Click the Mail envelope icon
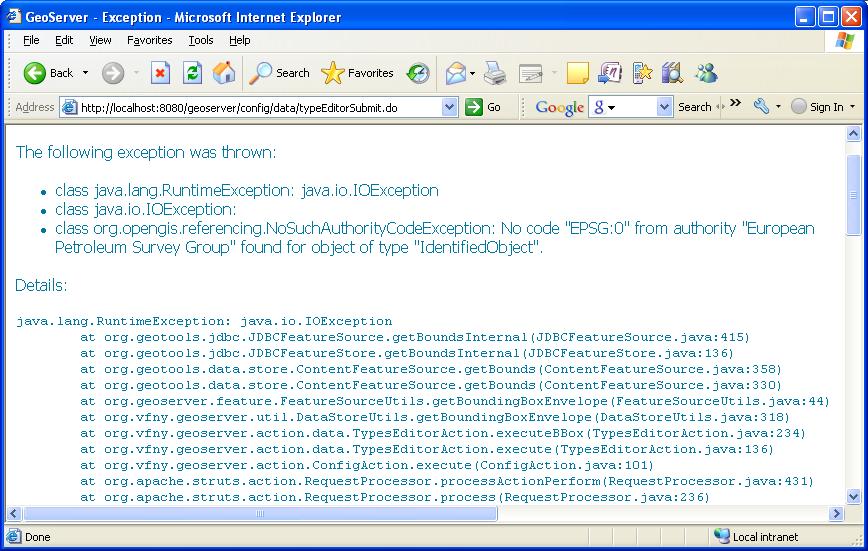 456,73
